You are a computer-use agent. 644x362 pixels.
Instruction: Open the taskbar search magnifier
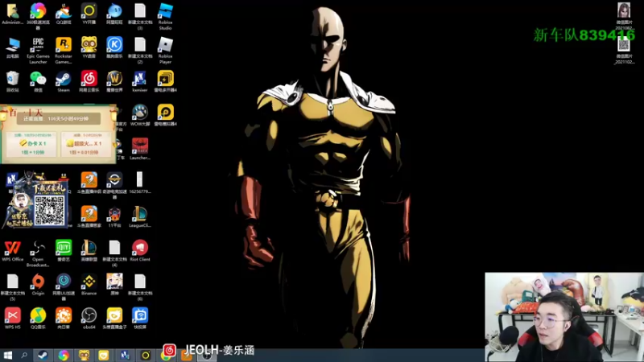tap(24, 356)
